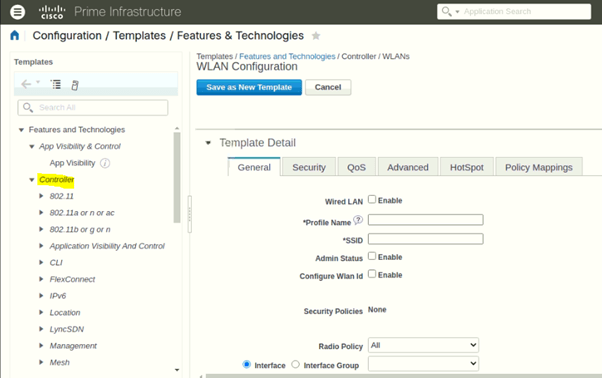Click the clipboard icon in Templates toolbar

coord(75,85)
